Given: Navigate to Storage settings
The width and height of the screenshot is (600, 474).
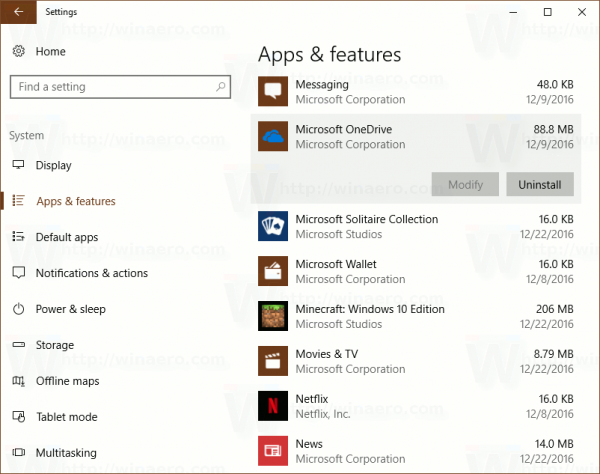Looking at the screenshot, I should [x=55, y=345].
